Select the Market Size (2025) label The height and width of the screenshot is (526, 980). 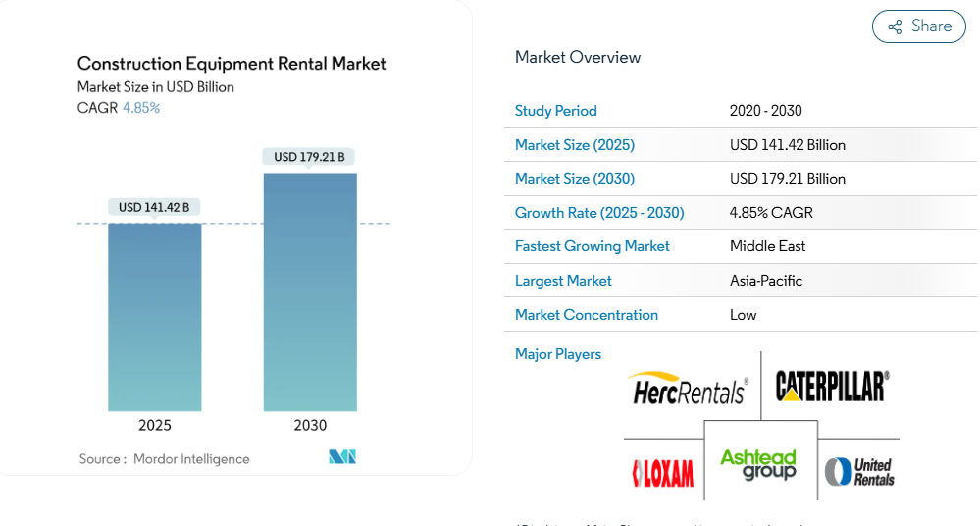tap(575, 145)
